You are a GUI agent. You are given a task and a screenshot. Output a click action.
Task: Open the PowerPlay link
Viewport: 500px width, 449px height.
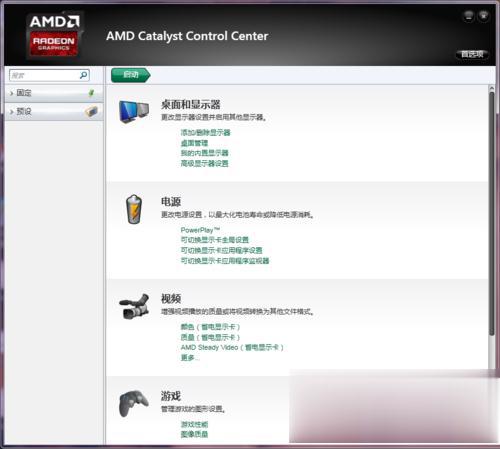200,230
